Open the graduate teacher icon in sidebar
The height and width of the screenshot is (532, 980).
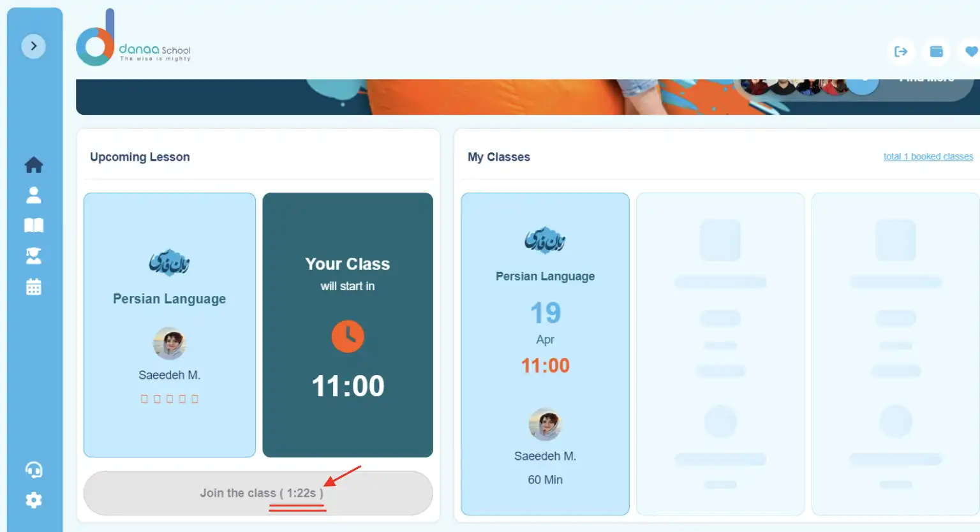point(34,256)
